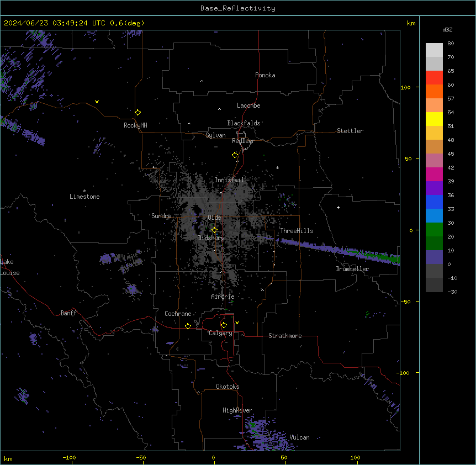476x465 pixels.
Task: Click the 100 km mark on the right axis
Action: click(406, 87)
